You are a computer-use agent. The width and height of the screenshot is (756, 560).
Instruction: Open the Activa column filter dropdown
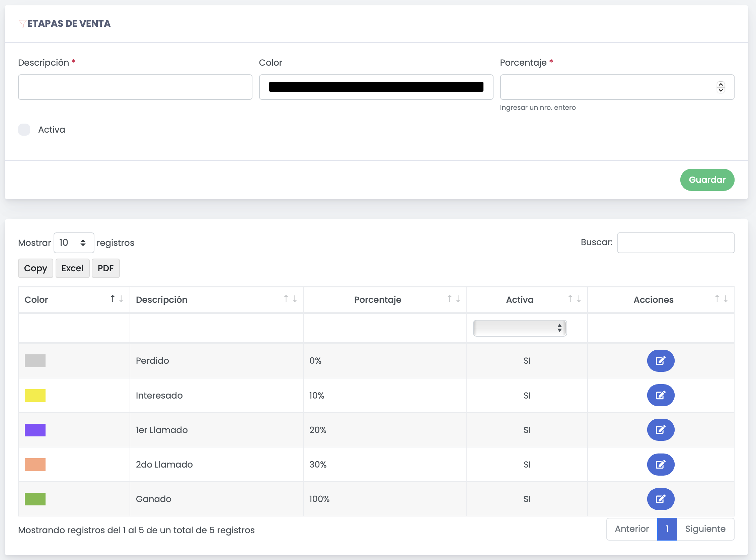(x=520, y=328)
